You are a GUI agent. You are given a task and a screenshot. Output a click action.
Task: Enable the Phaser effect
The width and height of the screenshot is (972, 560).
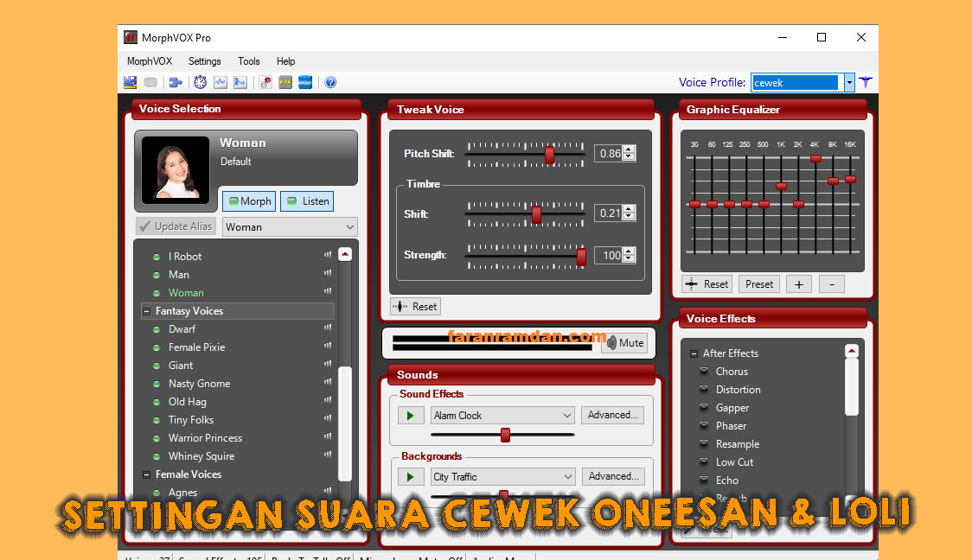tap(704, 426)
